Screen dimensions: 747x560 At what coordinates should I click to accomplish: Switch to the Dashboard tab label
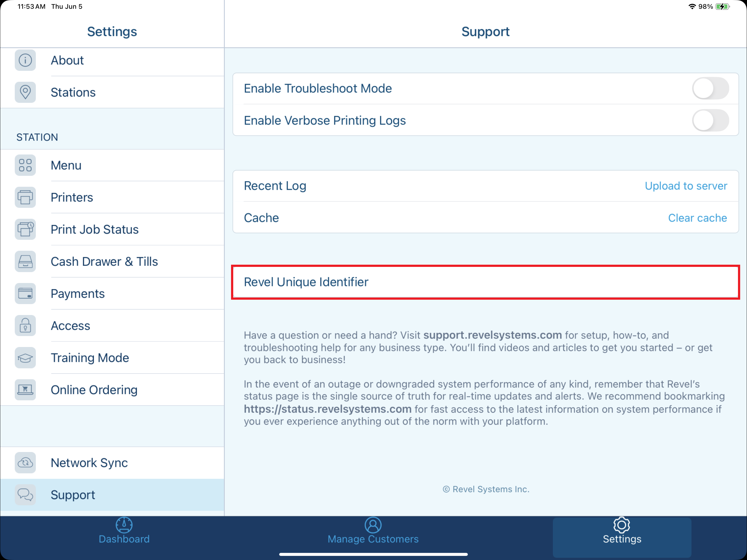coord(124,539)
